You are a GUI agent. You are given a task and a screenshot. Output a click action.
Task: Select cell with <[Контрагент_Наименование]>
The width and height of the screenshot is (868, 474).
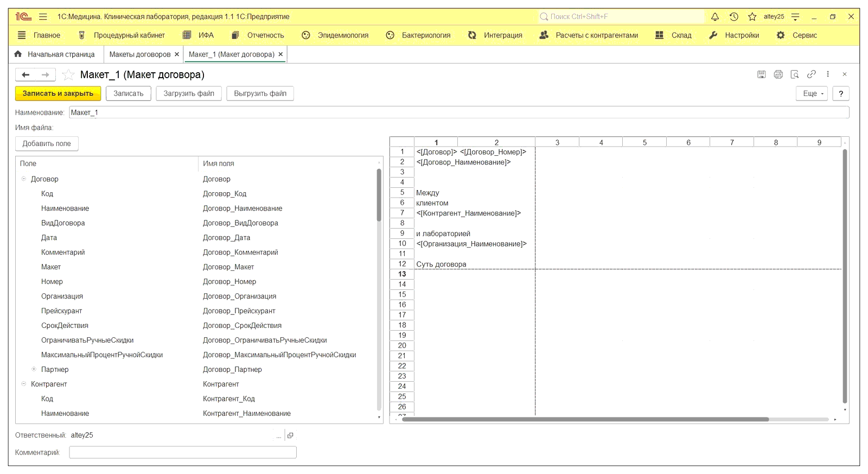click(469, 213)
